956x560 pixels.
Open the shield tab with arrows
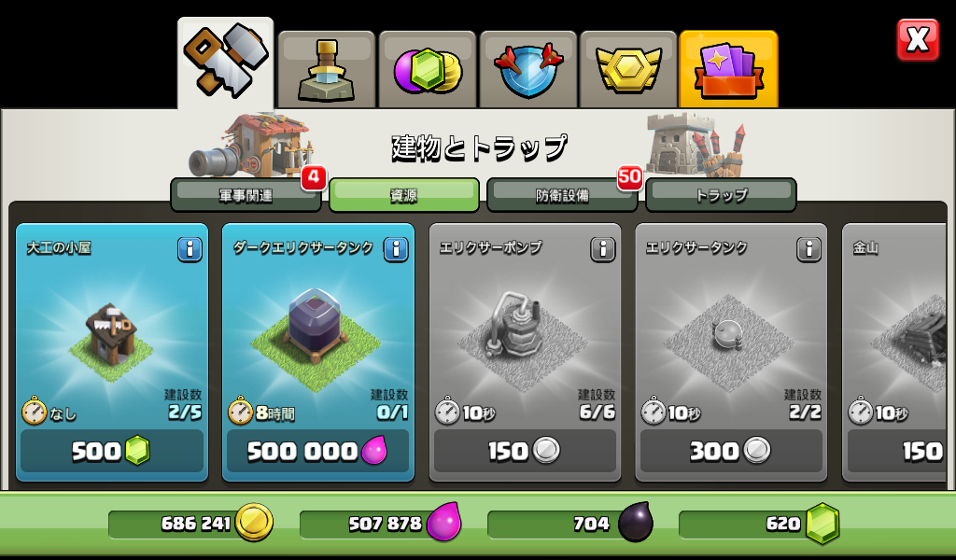pos(528,69)
